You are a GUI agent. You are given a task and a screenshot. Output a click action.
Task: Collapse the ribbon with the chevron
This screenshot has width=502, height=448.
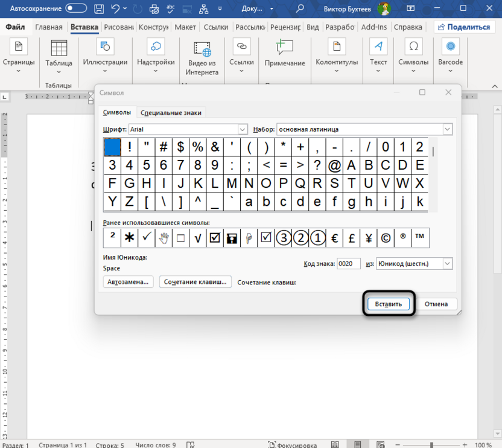click(x=495, y=86)
